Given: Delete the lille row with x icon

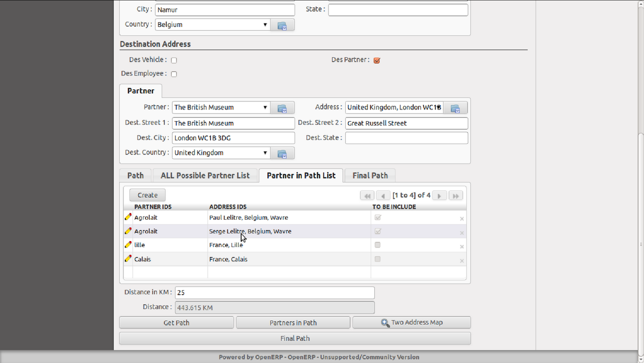Looking at the screenshot, I should (x=462, y=247).
